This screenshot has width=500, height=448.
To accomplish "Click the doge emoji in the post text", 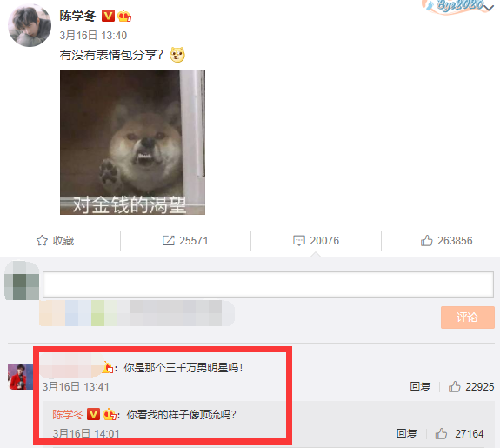I will point(177,55).
